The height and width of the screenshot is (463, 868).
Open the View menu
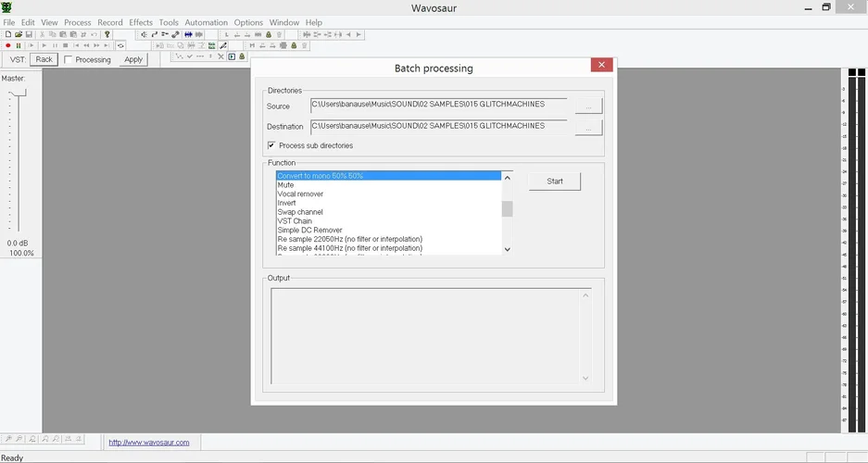[49, 22]
